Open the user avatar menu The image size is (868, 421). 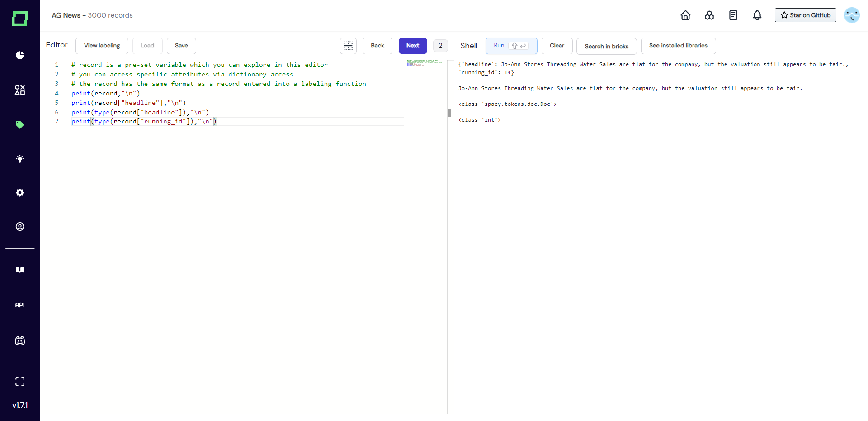coord(852,15)
